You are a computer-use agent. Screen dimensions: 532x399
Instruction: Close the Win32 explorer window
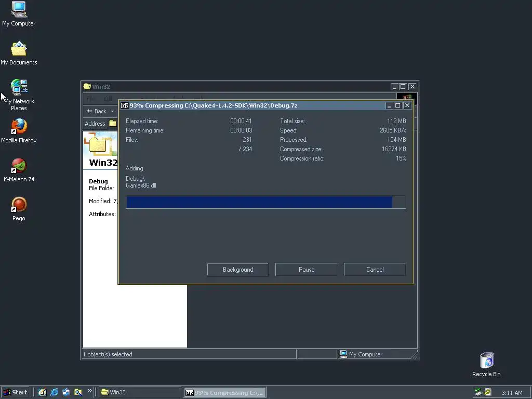click(412, 87)
